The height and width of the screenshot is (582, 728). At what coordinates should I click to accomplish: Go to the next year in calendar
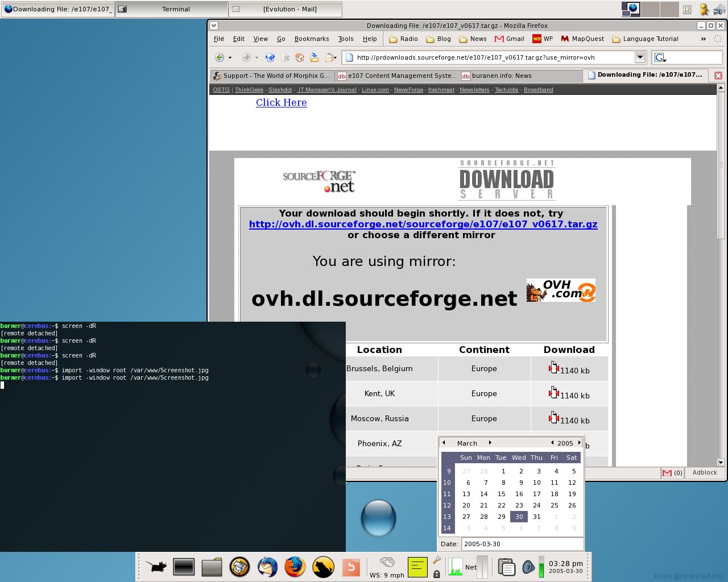580,443
